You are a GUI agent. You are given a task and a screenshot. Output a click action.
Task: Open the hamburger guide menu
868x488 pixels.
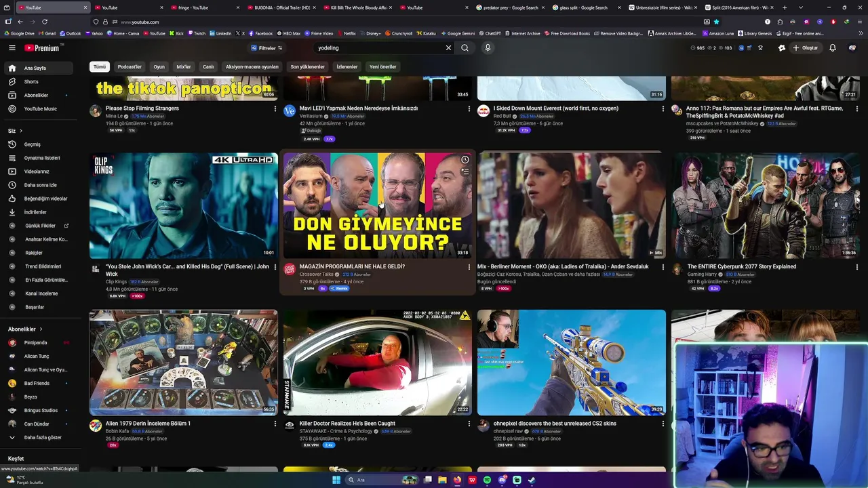click(x=12, y=48)
